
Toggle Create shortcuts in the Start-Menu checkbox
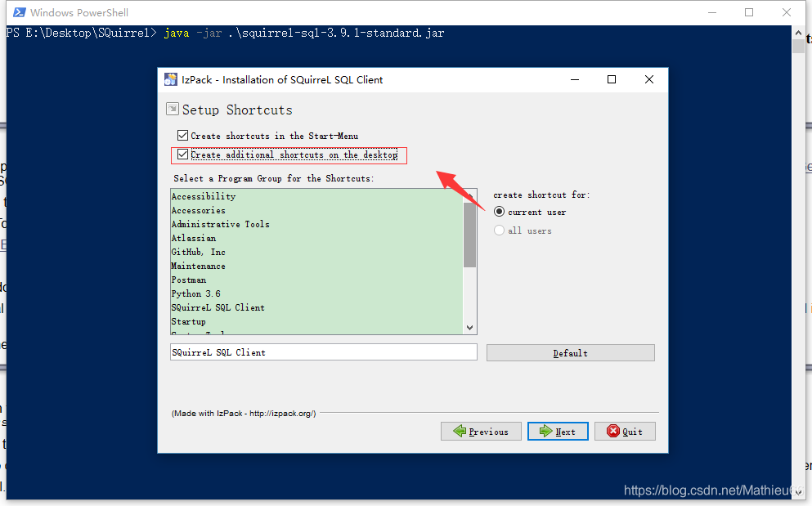[x=182, y=136]
